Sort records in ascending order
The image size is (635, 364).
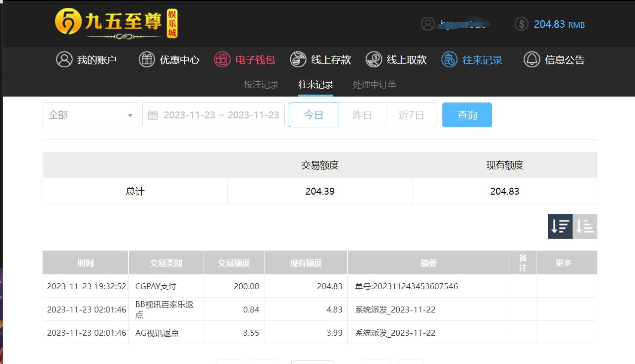coord(585,226)
